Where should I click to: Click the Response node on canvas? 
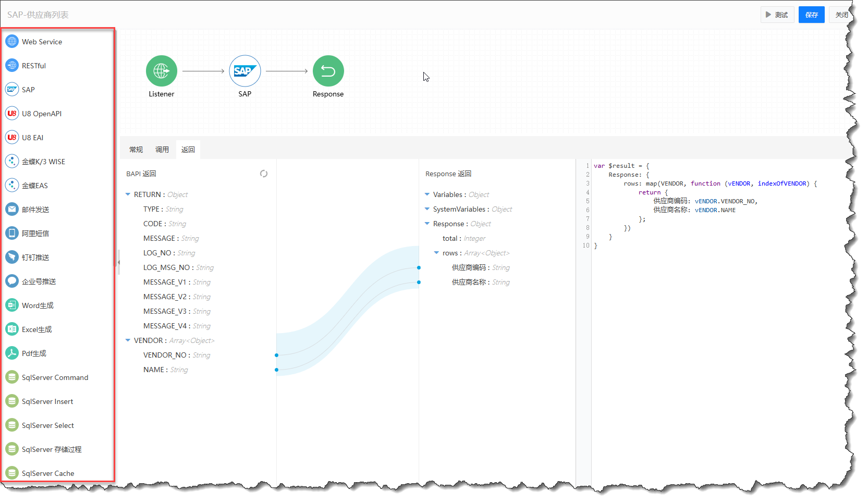pos(328,71)
